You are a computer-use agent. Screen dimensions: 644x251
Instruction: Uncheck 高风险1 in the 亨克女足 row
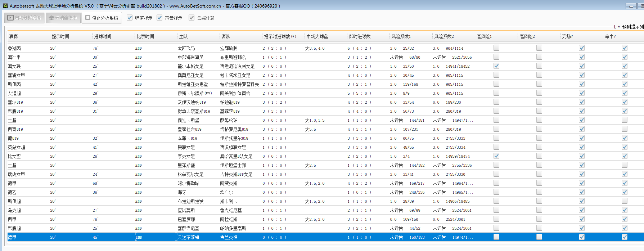(496, 156)
